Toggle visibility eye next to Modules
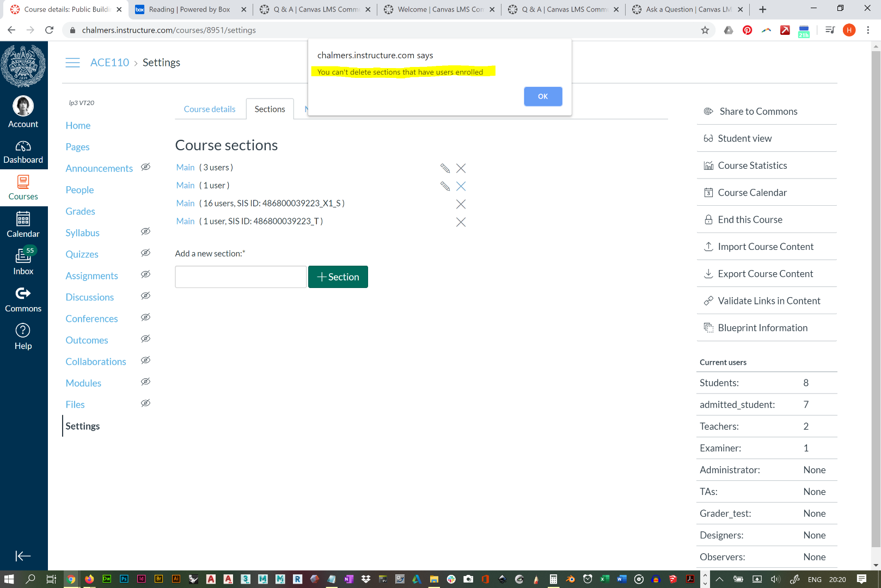 click(x=145, y=382)
